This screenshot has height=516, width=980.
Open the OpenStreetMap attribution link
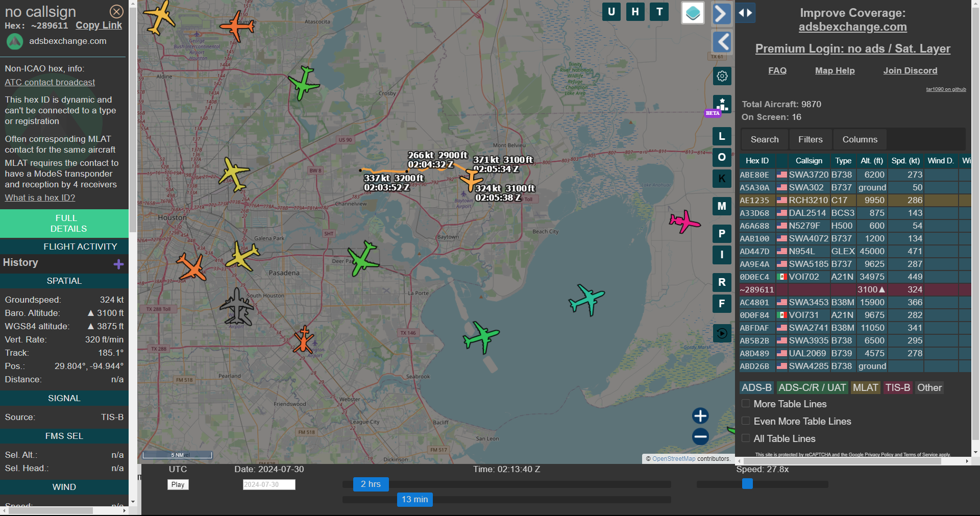point(674,459)
